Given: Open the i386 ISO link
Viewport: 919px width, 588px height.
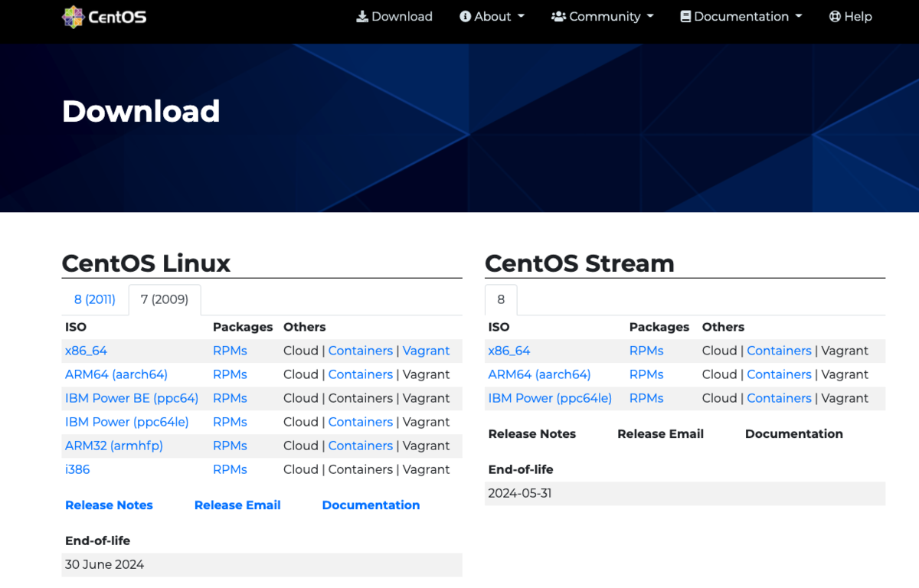Looking at the screenshot, I should point(77,469).
